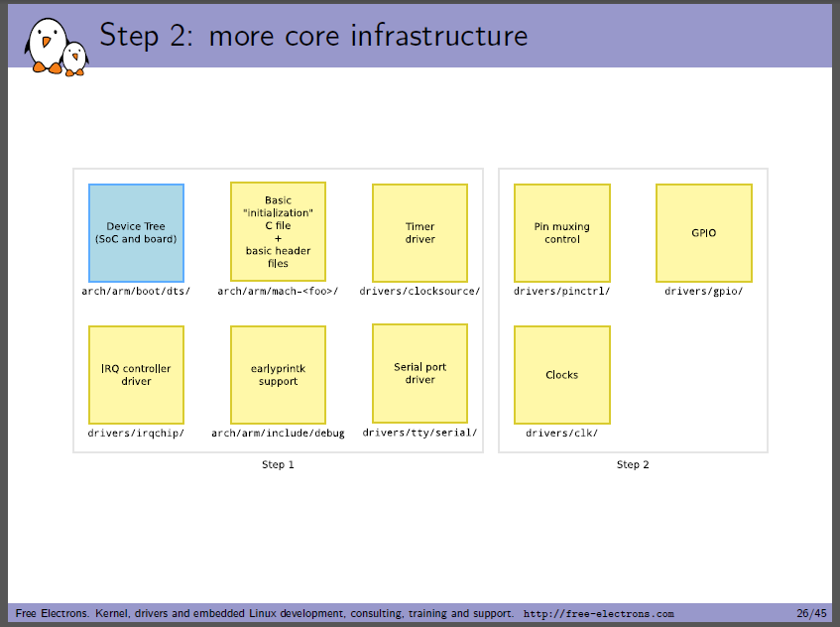Click the large penguin logo
The image size is (840, 627).
[46, 46]
